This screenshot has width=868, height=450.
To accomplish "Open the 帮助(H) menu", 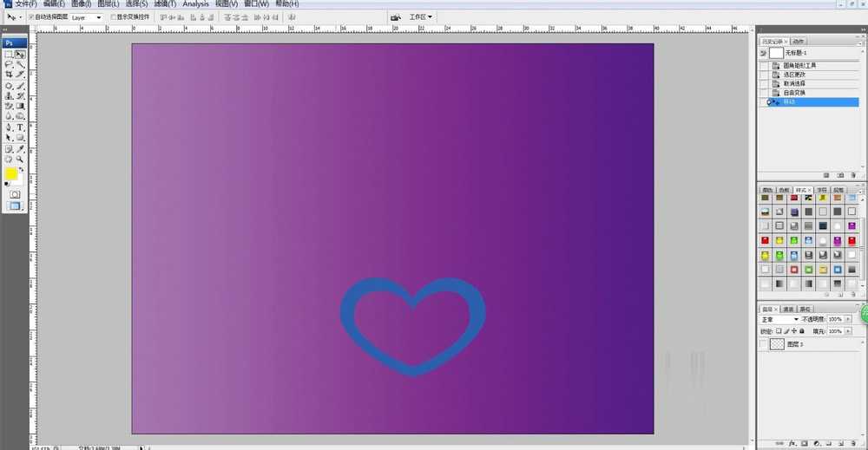I will point(286,3).
